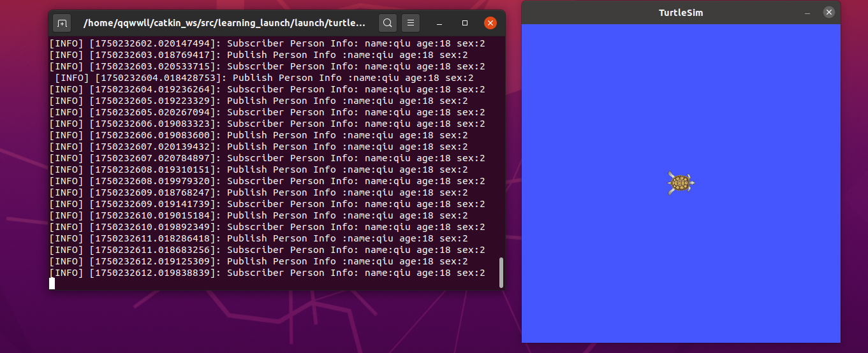The width and height of the screenshot is (868, 353).
Task: Click log line with timestamp 1750232609.019141739
Action: pyautogui.click(x=267, y=204)
